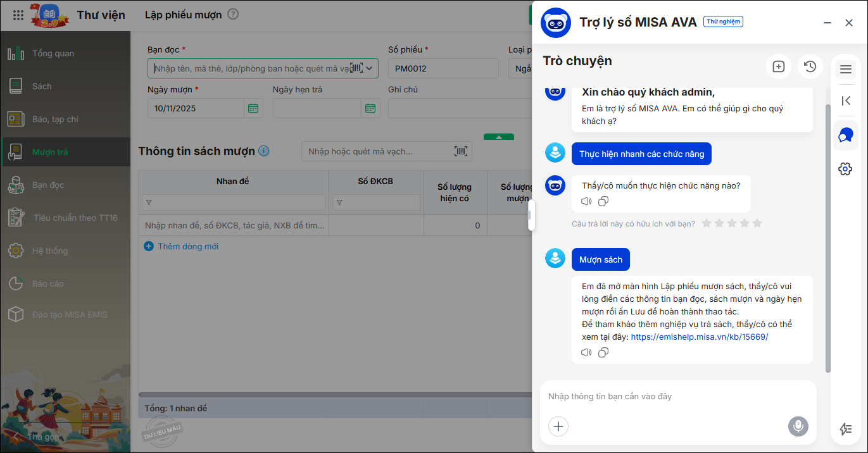868x453 pixels.
Task: Open Báo, tạp chí section
Action: tap(65, 119)
